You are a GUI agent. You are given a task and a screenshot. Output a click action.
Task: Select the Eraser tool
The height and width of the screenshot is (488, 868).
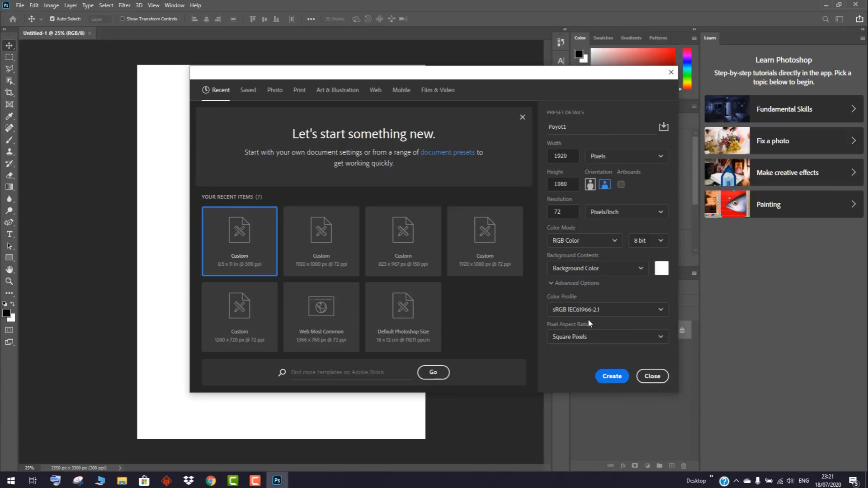coord(9,175)
